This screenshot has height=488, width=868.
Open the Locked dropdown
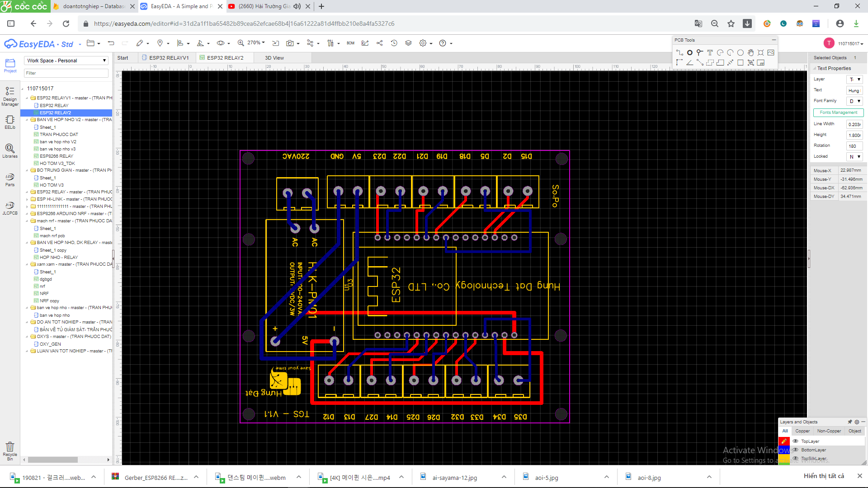[854, 157]
